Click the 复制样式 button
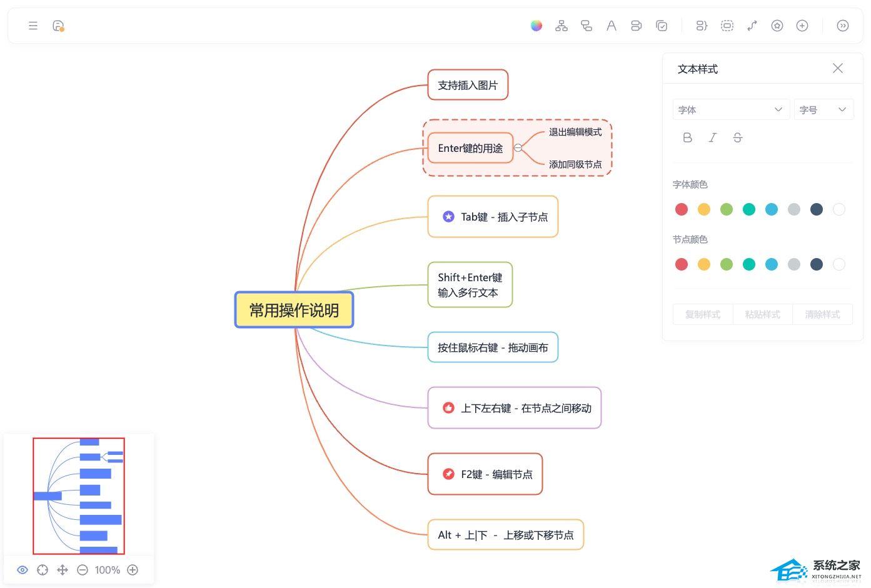This screenshot has height=588, width=871. pos(703,314)
